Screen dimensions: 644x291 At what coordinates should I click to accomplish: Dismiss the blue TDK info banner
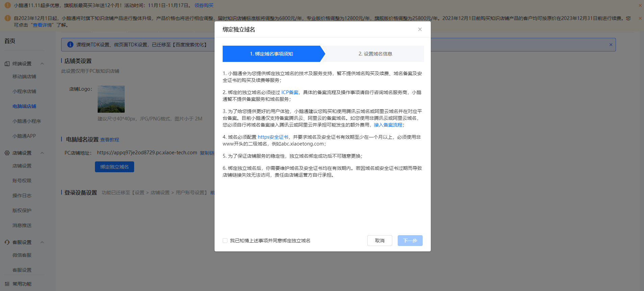coord(611,45)
